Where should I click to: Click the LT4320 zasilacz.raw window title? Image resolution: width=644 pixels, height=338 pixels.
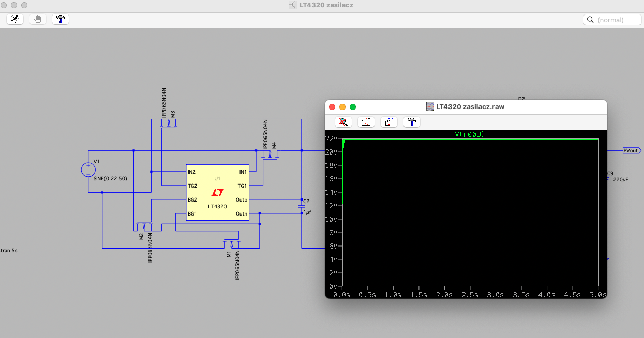point(470,107)
